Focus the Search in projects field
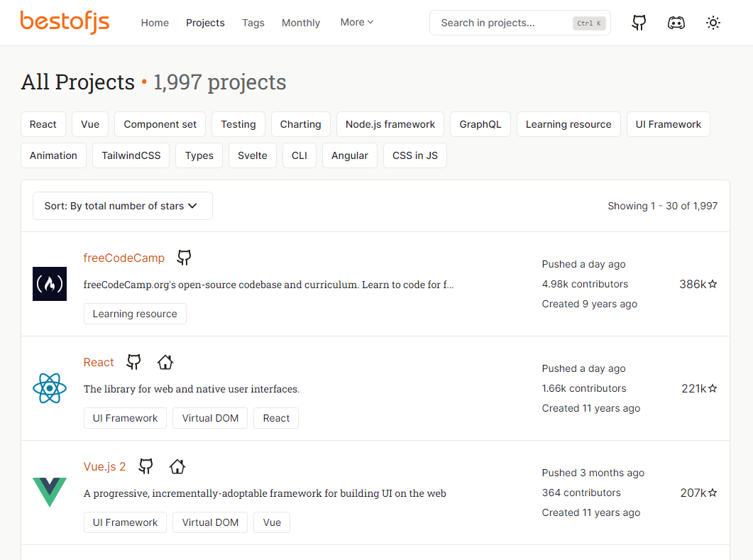 pos(520,23)
